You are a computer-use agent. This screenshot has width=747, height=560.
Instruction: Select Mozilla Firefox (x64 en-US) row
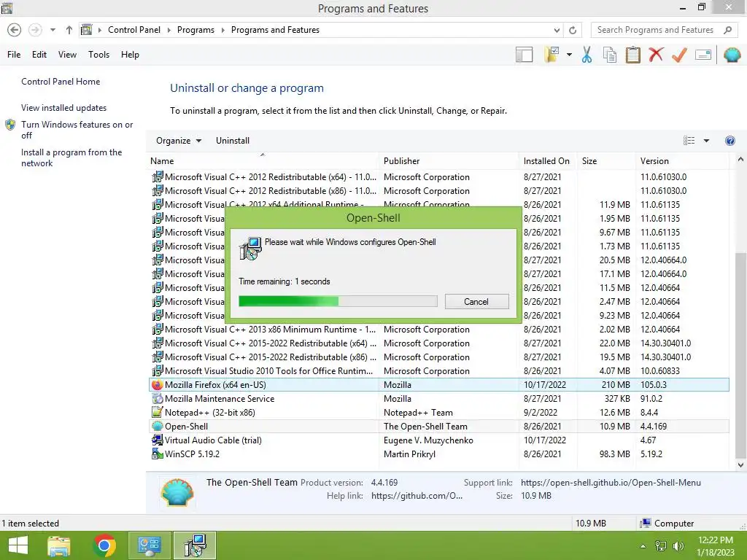(x=438, y=385)
